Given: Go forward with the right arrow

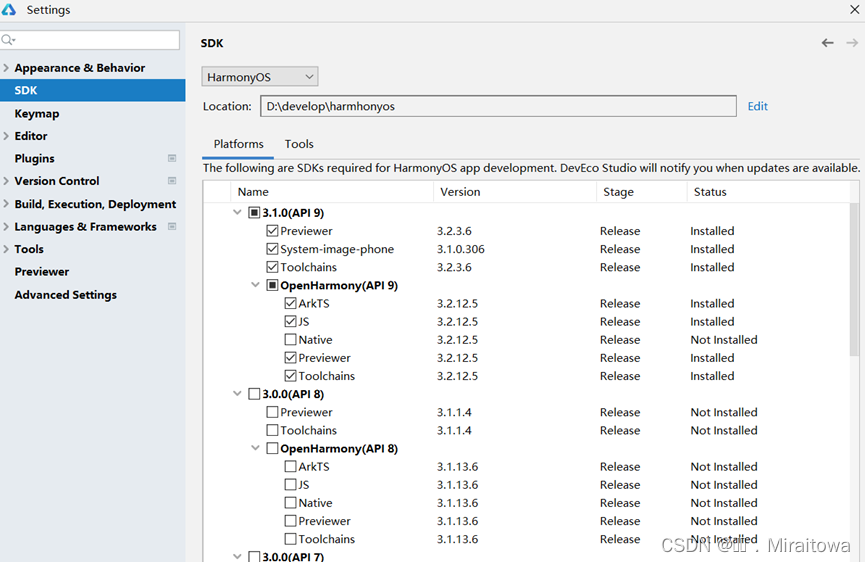Looking at the screenshot, I should point(852,43).
